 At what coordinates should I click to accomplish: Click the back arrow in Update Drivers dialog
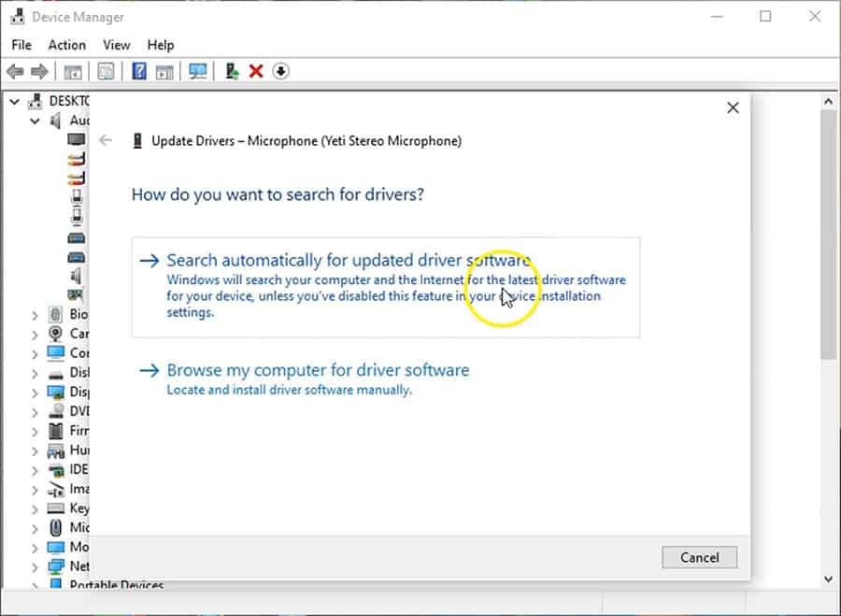coord(106,140)
